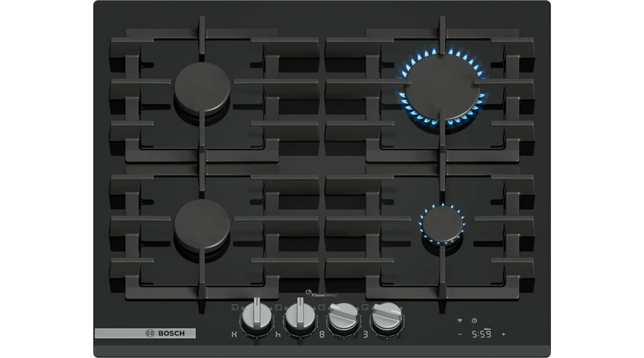
Task: Click the unlit bottom-left burner cap
Action: pyautogui.click(x=203, y=223)
